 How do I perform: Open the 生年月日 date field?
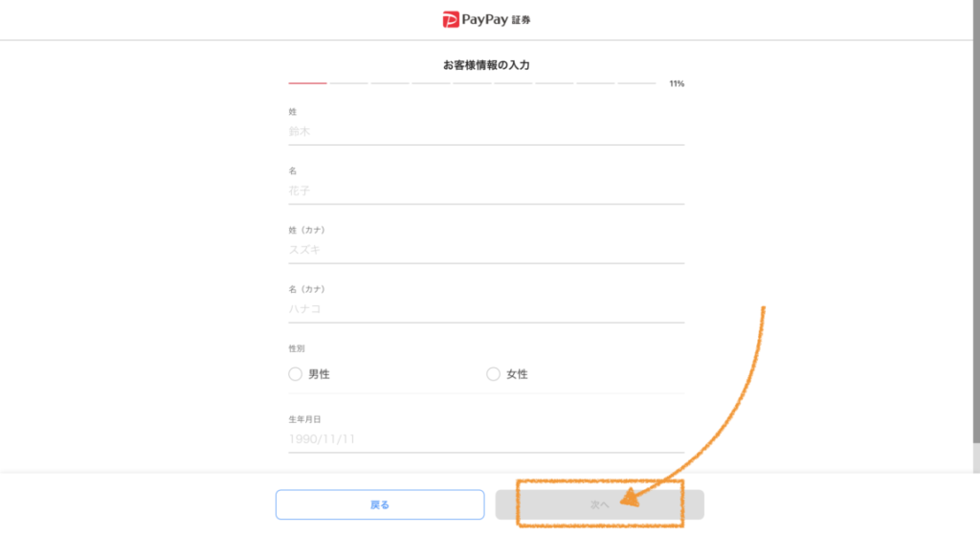coord(486,439)
